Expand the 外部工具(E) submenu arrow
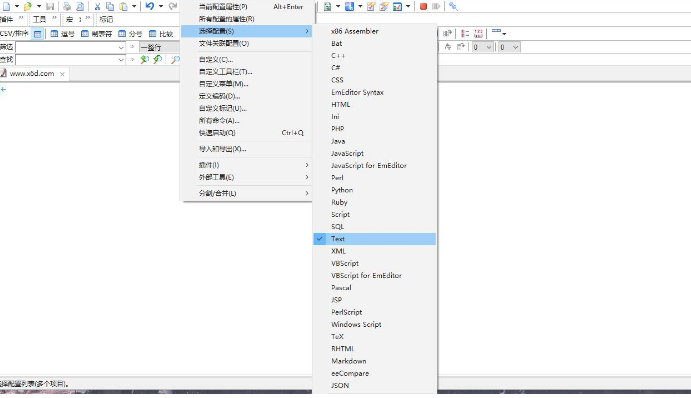This screenshot has height=398, width=691. (307, 177)
